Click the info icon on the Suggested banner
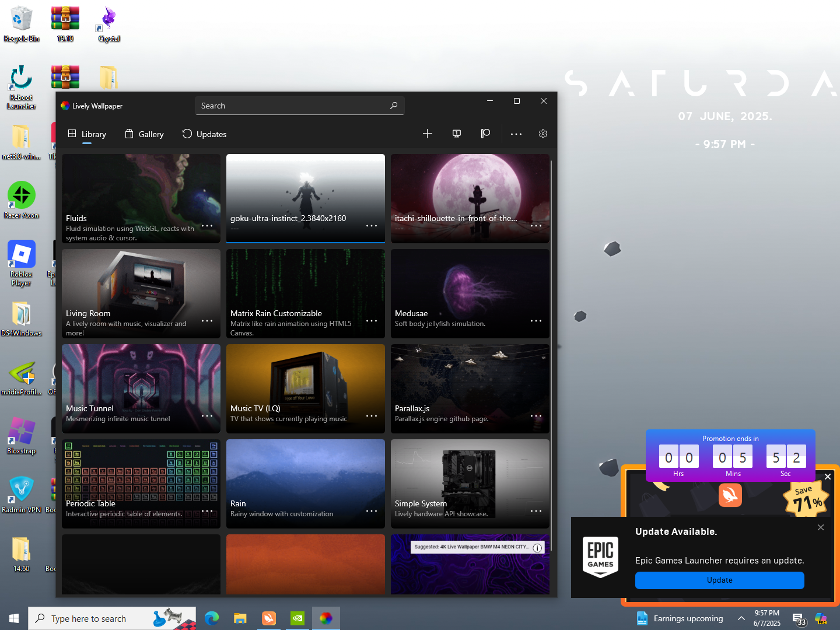This screenshot has width=840, height=630. [537, 548]
